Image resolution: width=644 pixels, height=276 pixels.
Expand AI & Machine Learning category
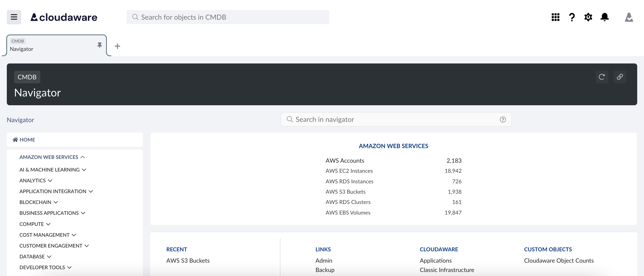[x=53, y=170]
